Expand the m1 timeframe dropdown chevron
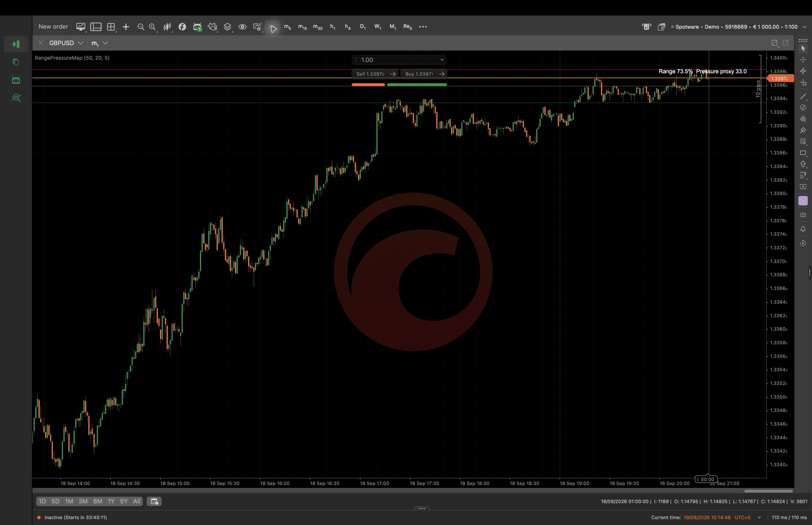 tap(105, 43)
